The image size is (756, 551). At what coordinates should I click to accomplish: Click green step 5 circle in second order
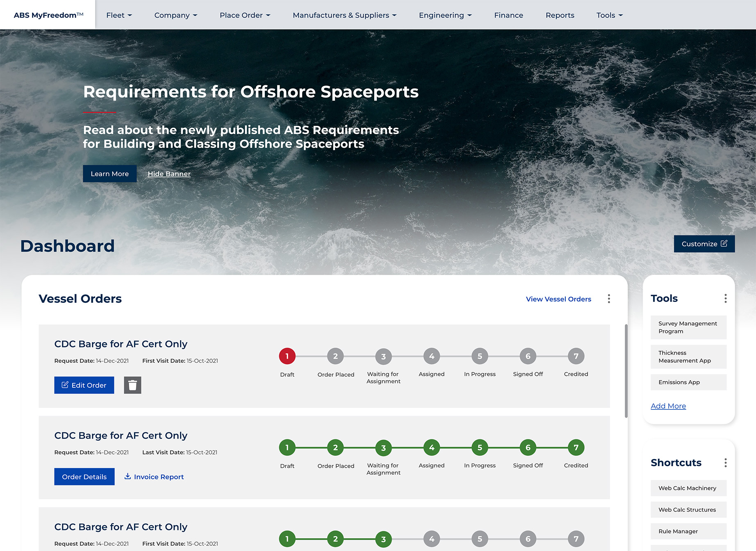click(x=480, y=448)
